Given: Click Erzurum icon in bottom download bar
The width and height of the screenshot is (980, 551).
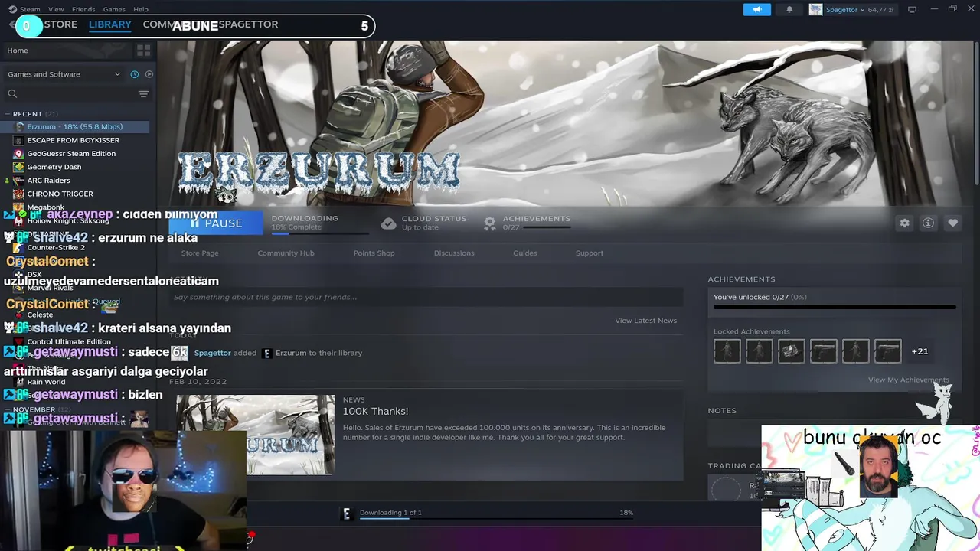Looking at the screenshot, I should 346,514.
